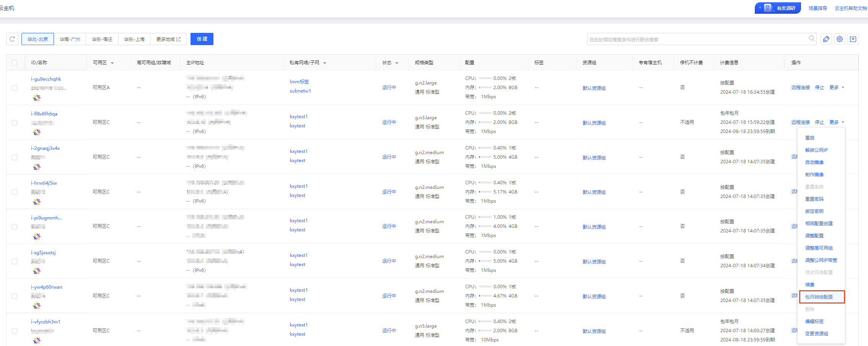The width and height of the screenshot is (868, 346).
Task: Open the 可用区 column filter dropdown
Action: click(112, 63)
